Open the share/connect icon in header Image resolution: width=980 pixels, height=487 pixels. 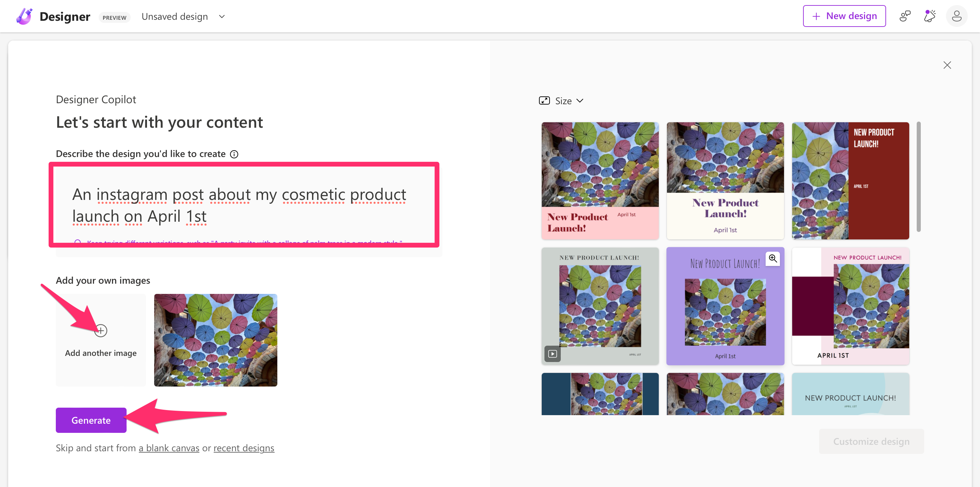[905, 16]
